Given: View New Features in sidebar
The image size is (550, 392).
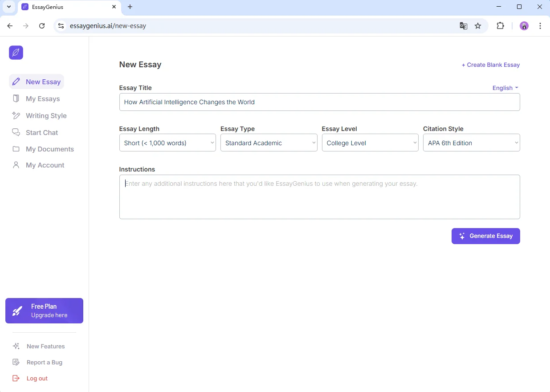Looking at the screenshot, I should 45,346.
